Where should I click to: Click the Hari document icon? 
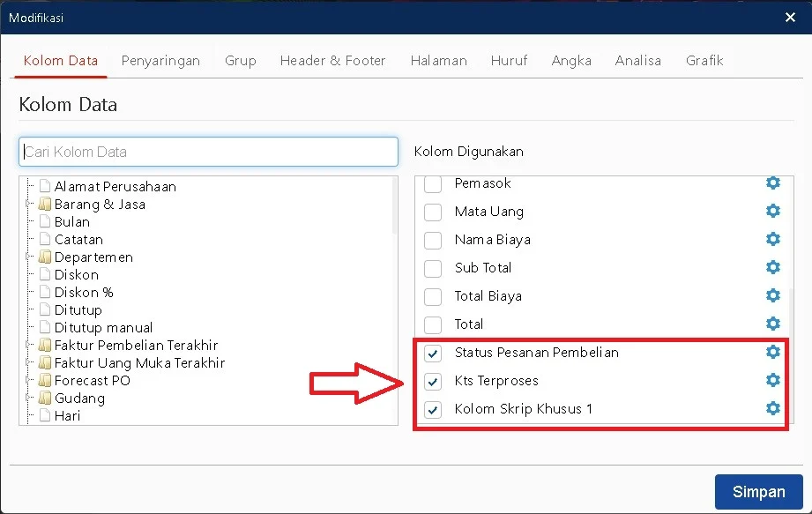45,415
